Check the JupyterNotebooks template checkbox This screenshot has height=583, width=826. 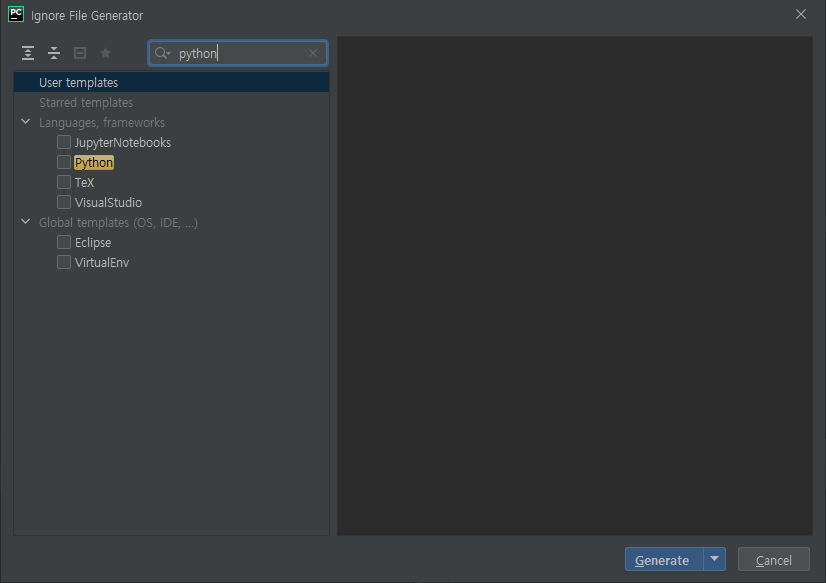tap(64, 142)
